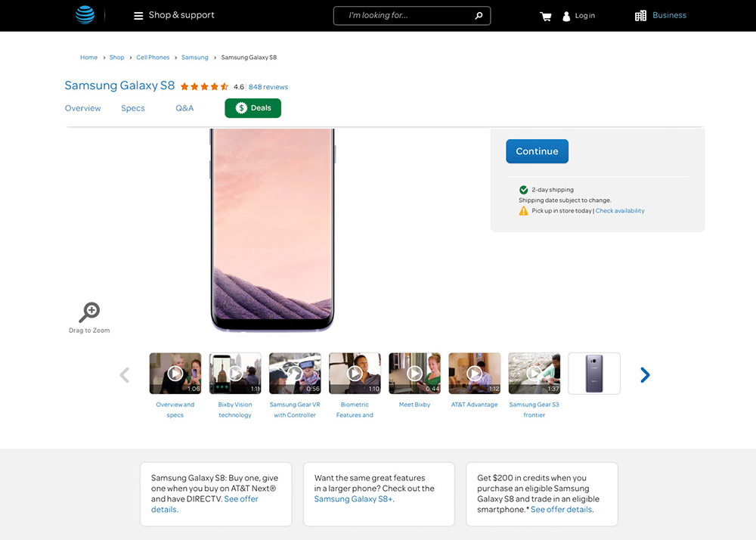The width and height of the screenshot is (756, 540).
Task: Click the Business building icon
Action: click(640, 15)
